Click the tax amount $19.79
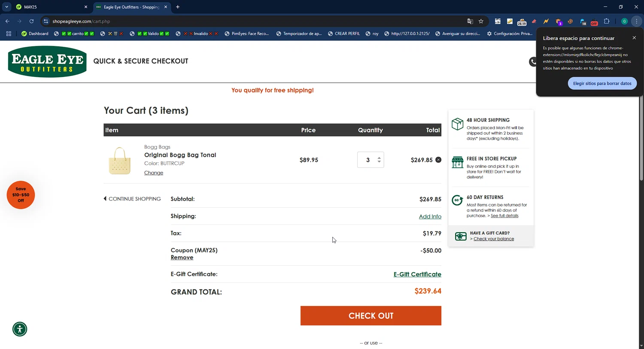The height and width of the screenshot is (349, 644). point(432,234)
